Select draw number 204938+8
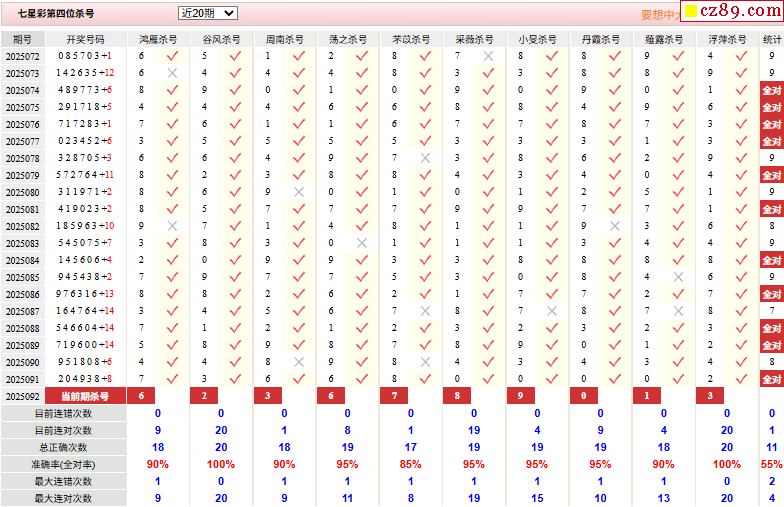The image size is (784, 507). (85, 379)
